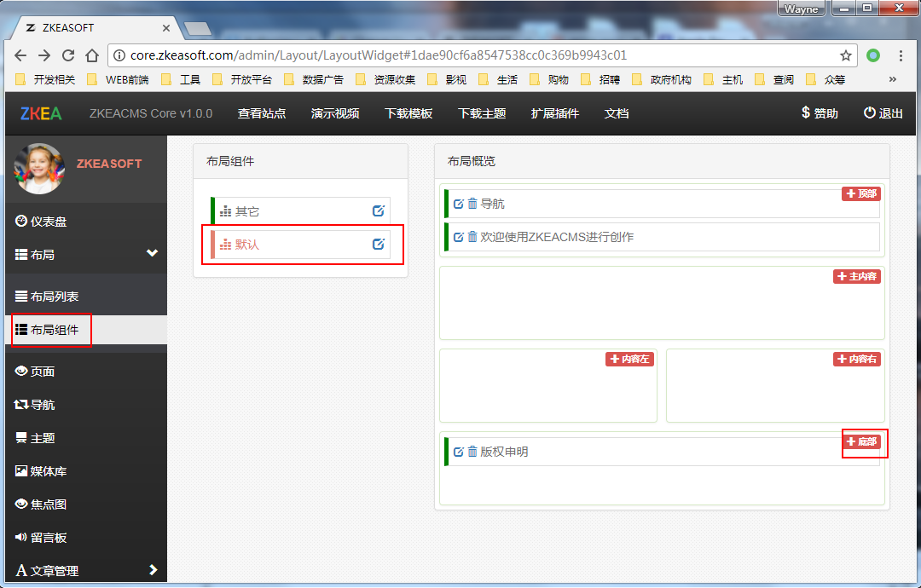Open 开放平台 bookmark folder
Viewport: 921px width, 588px height.
242,79
